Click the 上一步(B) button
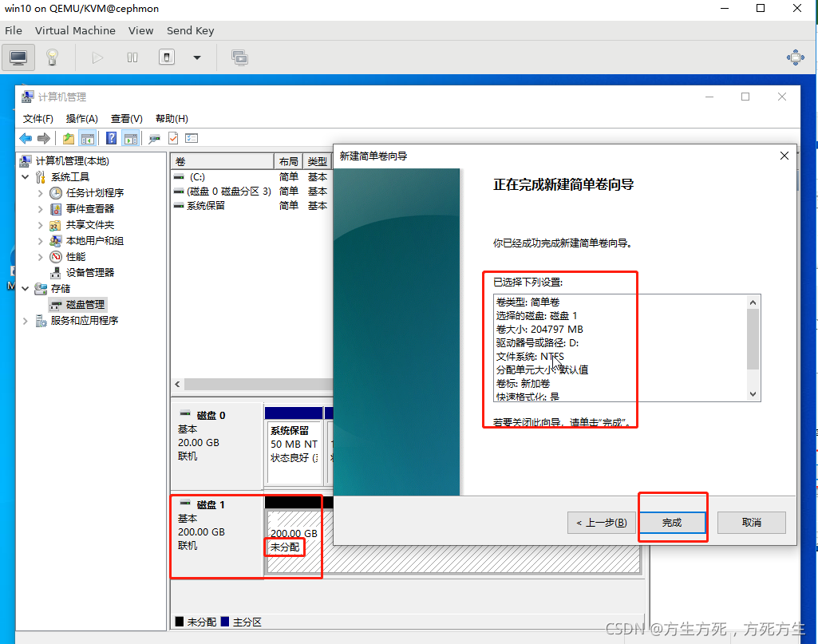This screenshot has width=818, height=644. tap(601, 523)
